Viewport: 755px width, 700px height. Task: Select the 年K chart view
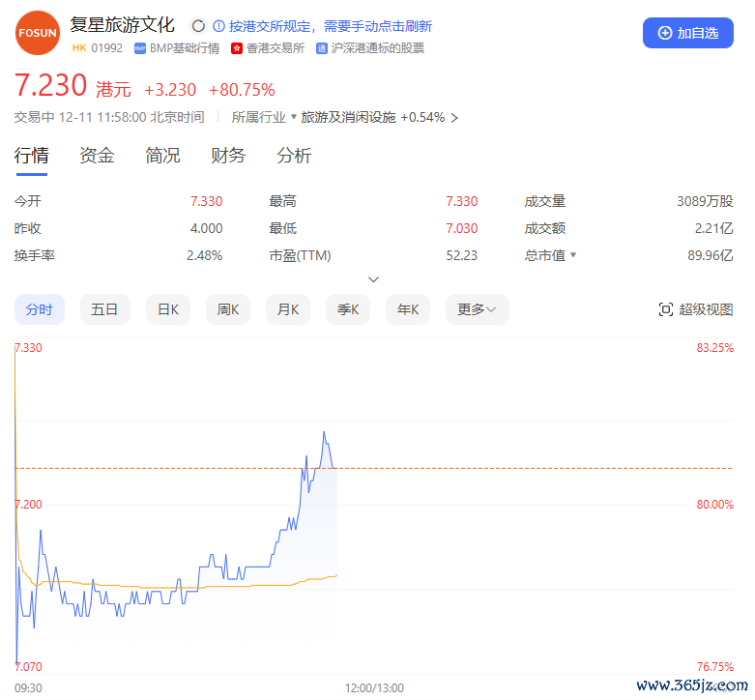[x=408, y=309]
